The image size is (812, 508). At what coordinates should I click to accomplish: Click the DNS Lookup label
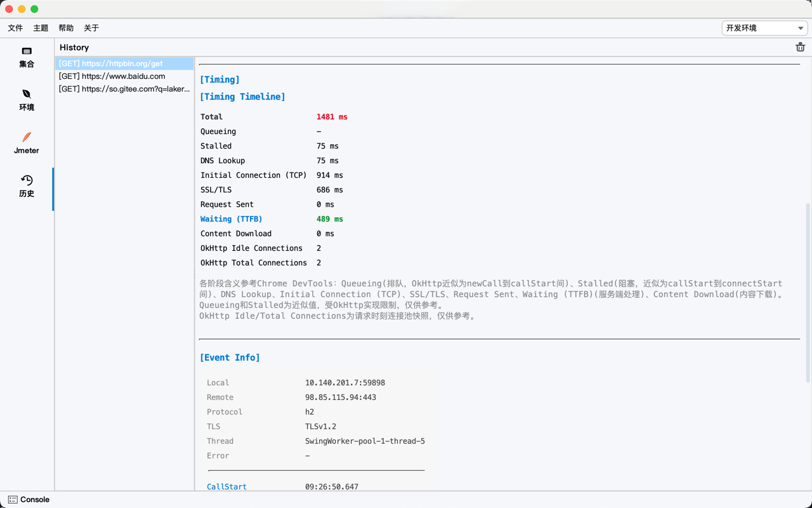pyautogui.click(x=223, y=161)
